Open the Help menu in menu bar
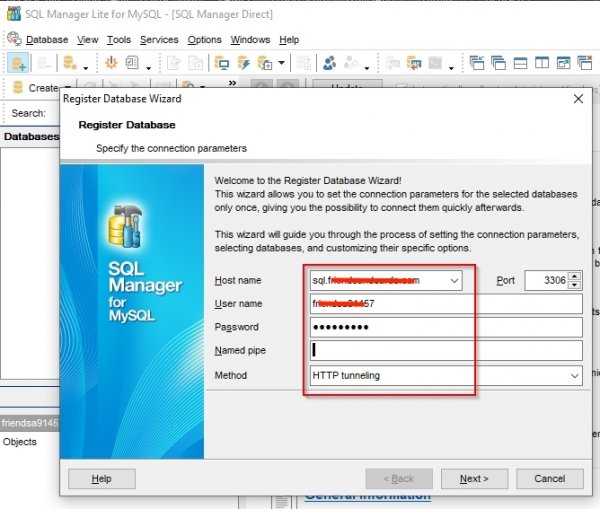This screenshot has height=509, width=600. coord(289,40)
